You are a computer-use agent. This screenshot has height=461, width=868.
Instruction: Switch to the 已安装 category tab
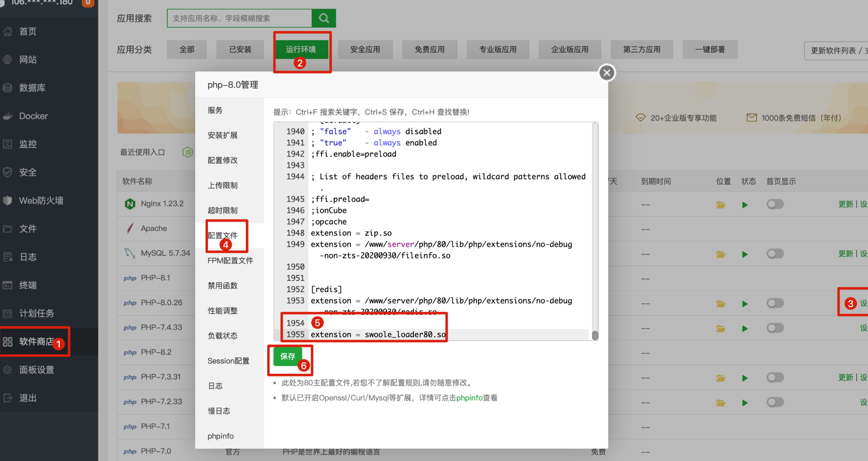[x=240, y=49]
